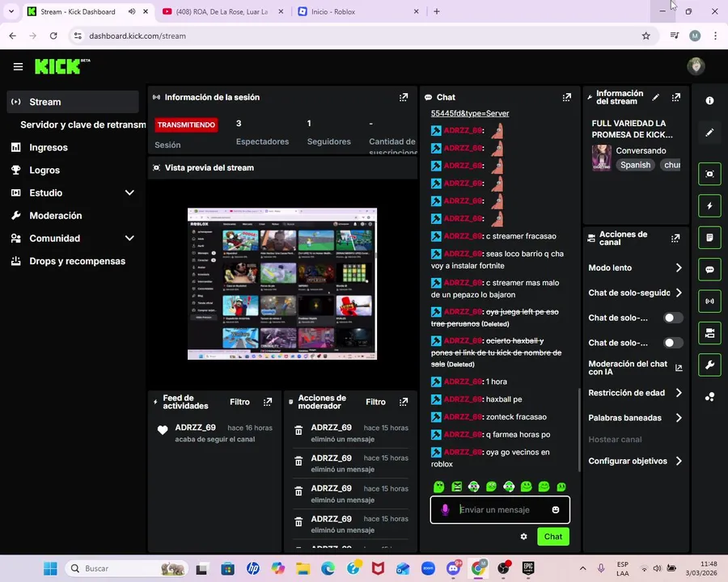Toggle the chat bubble widget button

click(709, 270)
